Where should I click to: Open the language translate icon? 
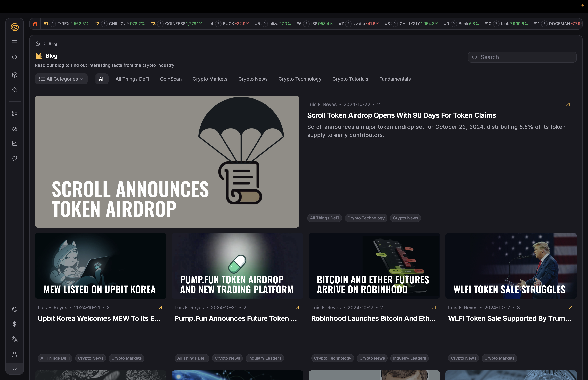[15, 339]
